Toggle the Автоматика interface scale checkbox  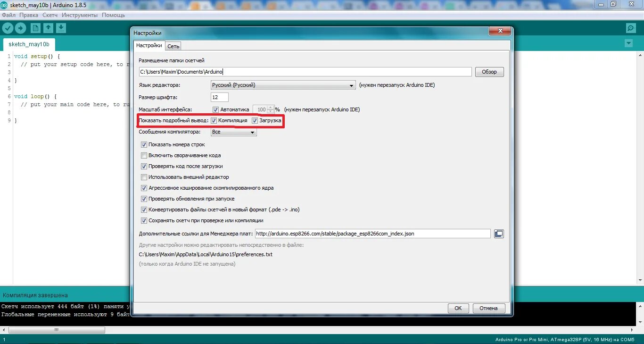click(x=216, y=109)
